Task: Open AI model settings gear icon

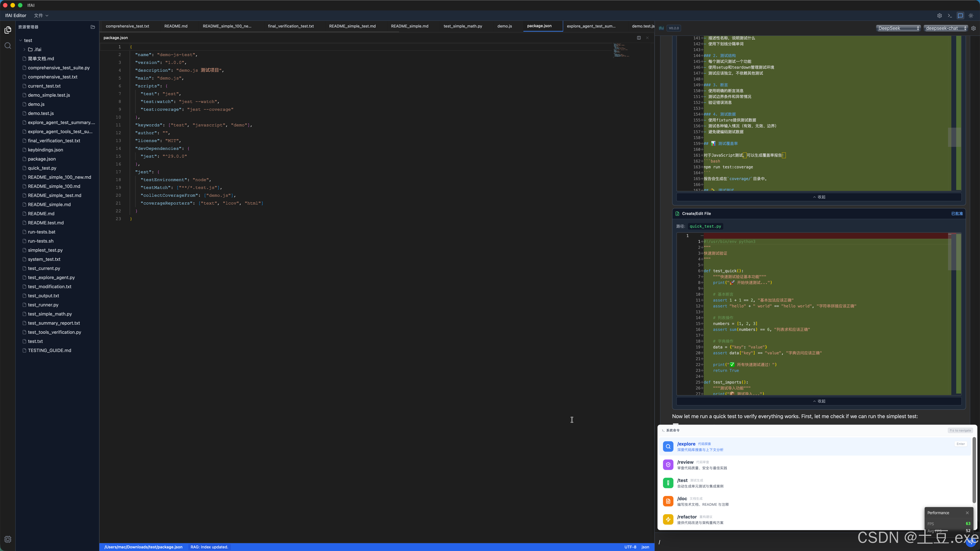Action: click(x=973, y=28)
